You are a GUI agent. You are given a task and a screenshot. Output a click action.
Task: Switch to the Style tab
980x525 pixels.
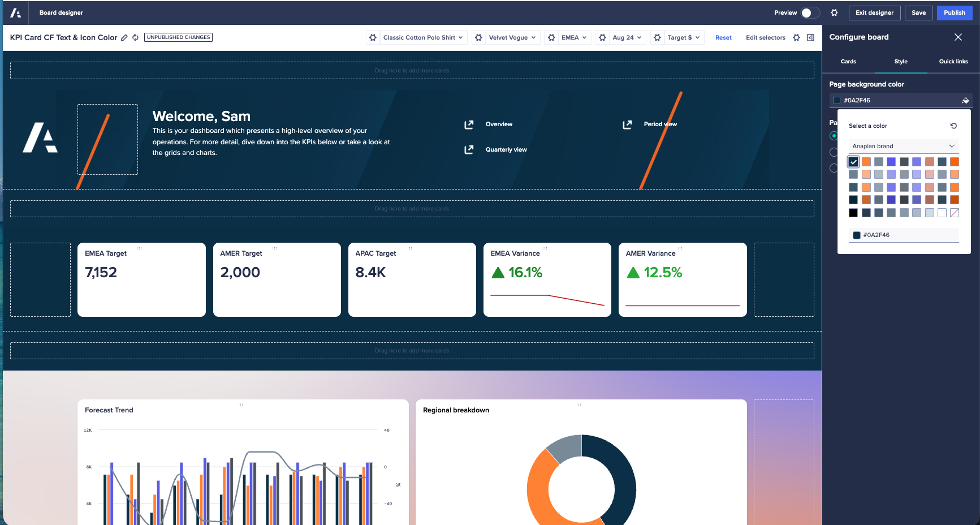click(901, 62)
